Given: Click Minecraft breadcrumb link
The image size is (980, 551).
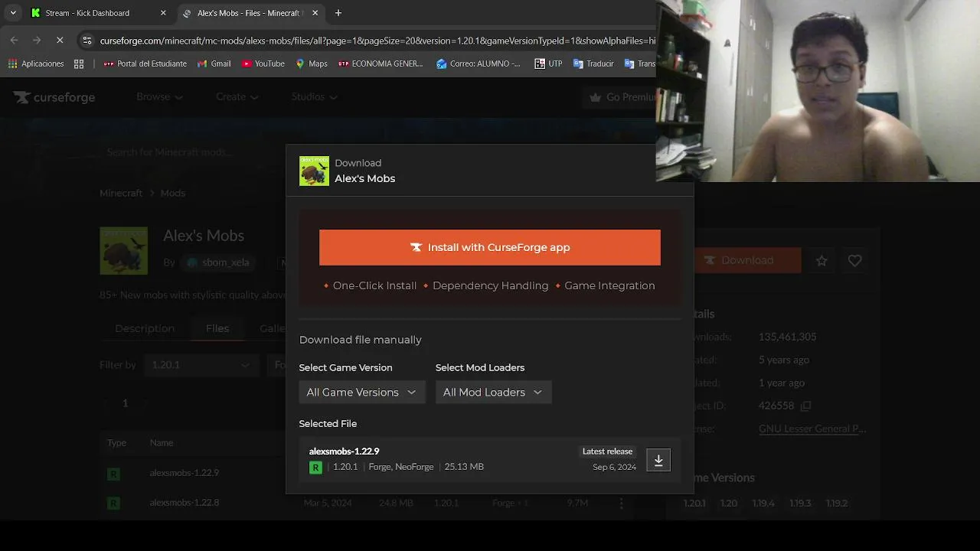Looking at the screenshot, I should click(121, 193).
